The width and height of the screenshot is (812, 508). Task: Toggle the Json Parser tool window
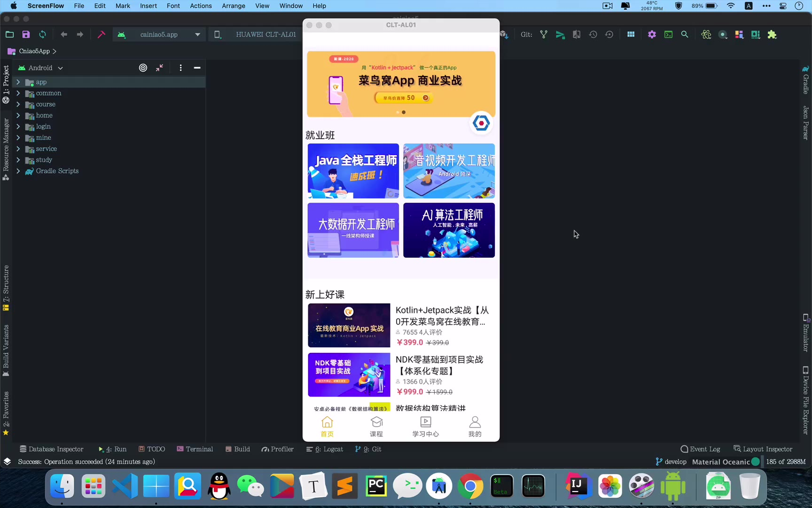806,123
